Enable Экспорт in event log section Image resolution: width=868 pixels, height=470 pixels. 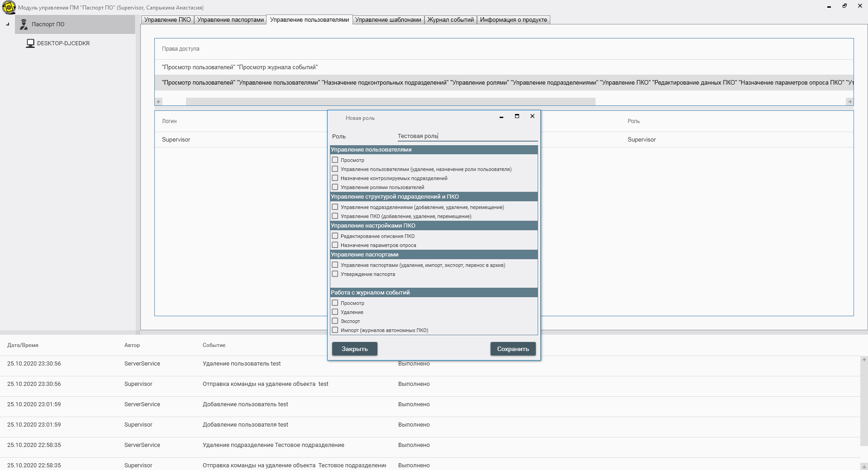pos(335,321)
